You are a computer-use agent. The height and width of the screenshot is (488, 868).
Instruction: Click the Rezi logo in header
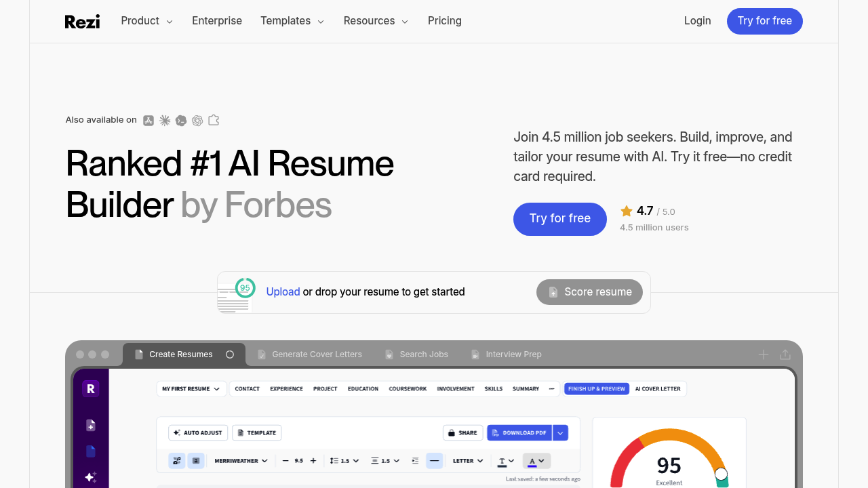[x=82, y=22]
